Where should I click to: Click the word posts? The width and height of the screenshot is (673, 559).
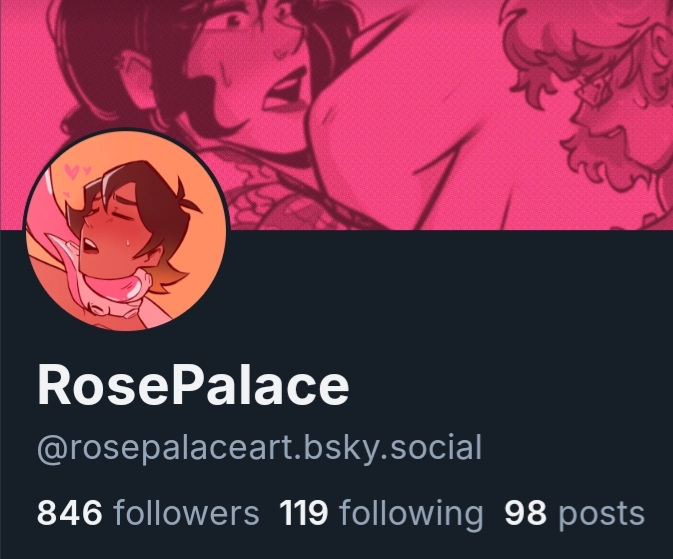tap(602, 513)
